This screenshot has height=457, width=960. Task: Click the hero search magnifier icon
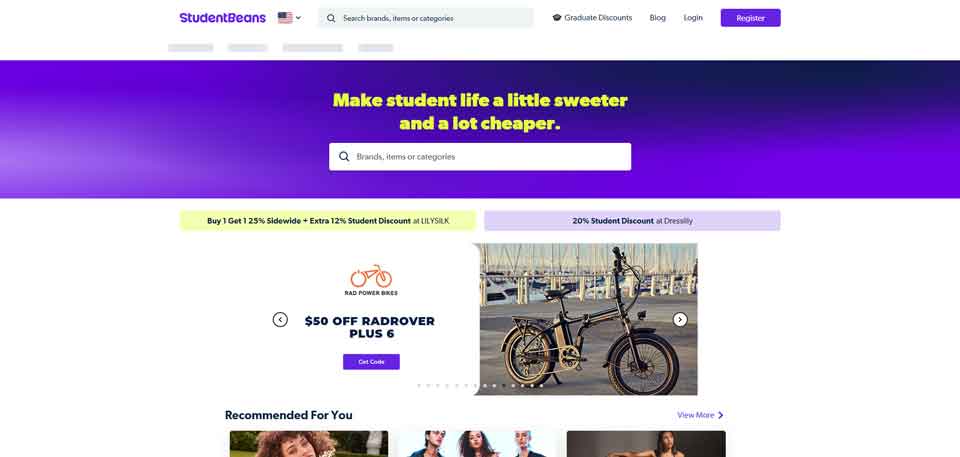344,157
